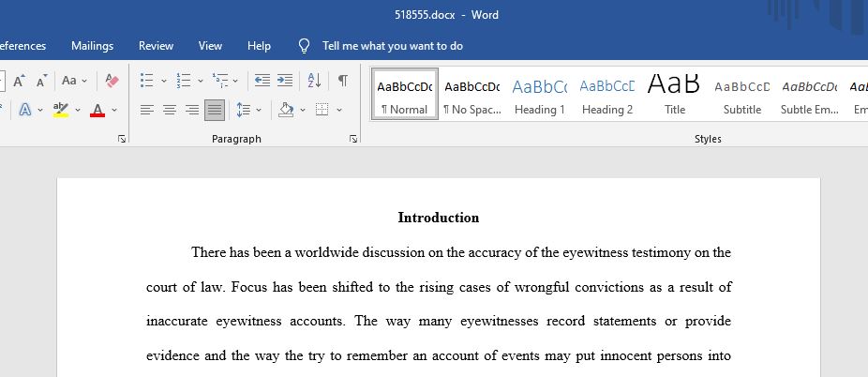
Task: Increase font size with grow font icon
Action: click(19, 81)
